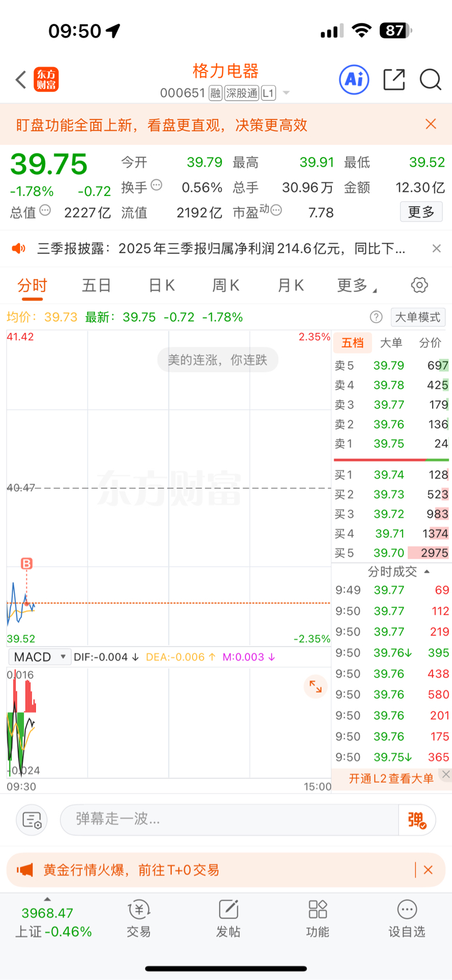
Task: Show 市盈 info tooltip icon
Action: (276, 210)
